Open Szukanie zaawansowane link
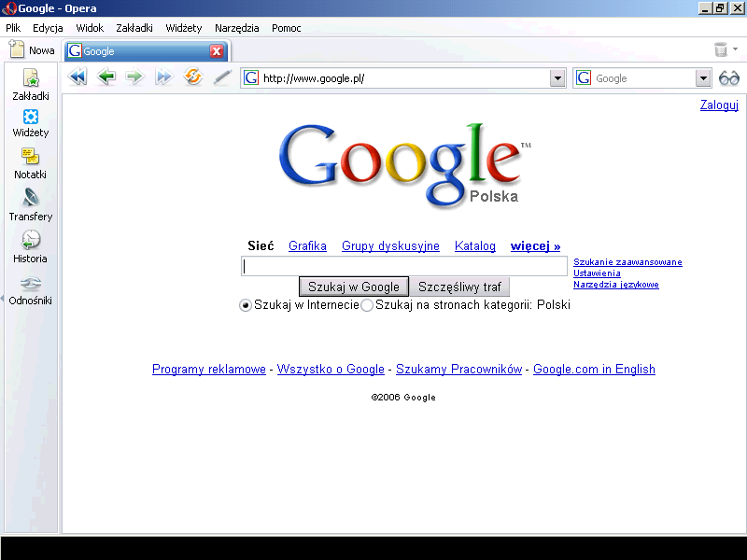The height and width of the screenshot is (560, 747). pyautogui.click(x=627, y=262)
